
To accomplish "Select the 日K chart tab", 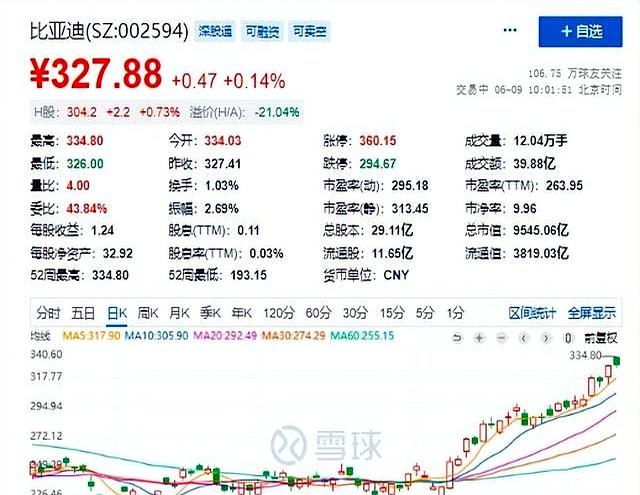I will (x=117, y=313).
